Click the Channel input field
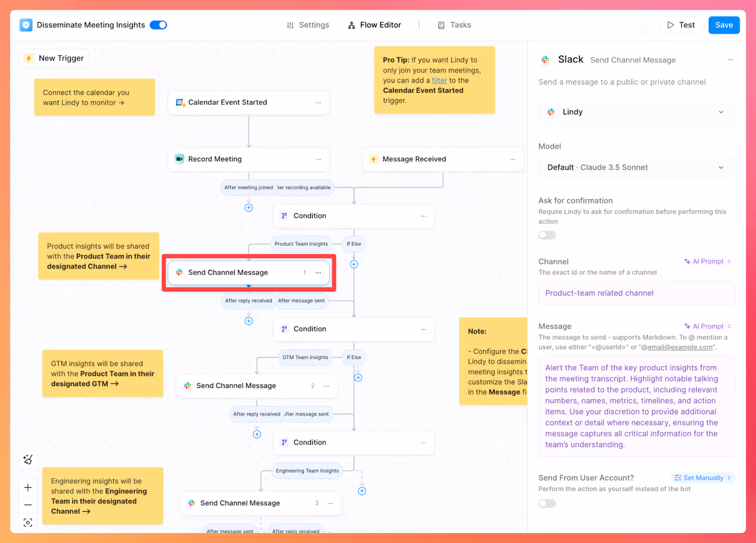The image size is (756, 543). pyautogui.click(x=637, y=293)
